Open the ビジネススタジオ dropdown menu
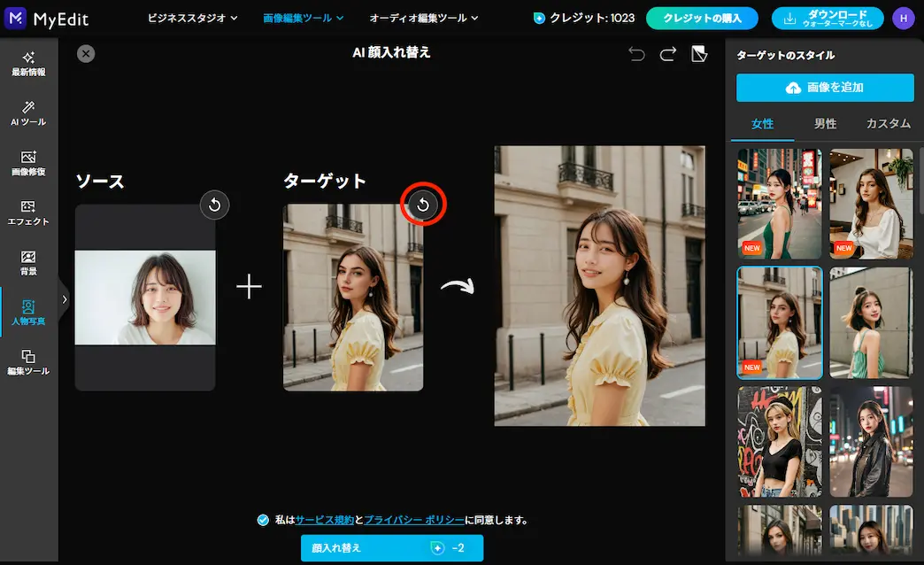 [192, 17]
